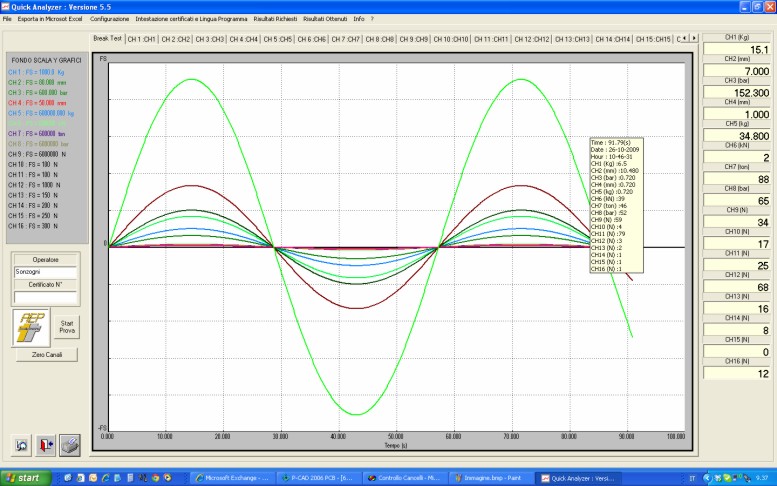Open the Info menu

pyautogui.click(x=358, y=19)
